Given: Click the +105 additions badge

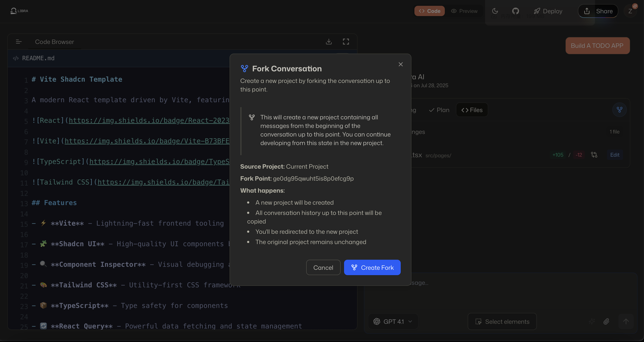Looking at the screenshot, I should tap(558, 155).
